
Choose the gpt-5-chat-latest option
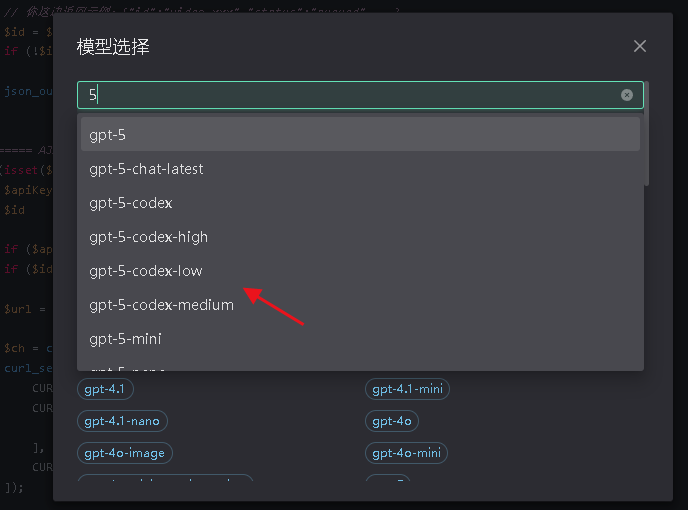[360, 169]
